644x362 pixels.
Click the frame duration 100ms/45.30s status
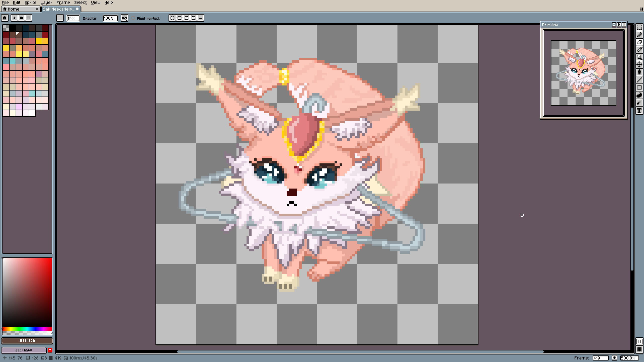click(x=80, y=358)
